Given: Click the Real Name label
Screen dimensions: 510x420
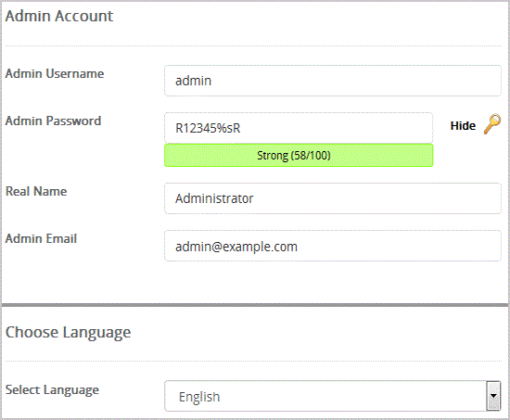Looking at the screenshot, I should [36, 191].
